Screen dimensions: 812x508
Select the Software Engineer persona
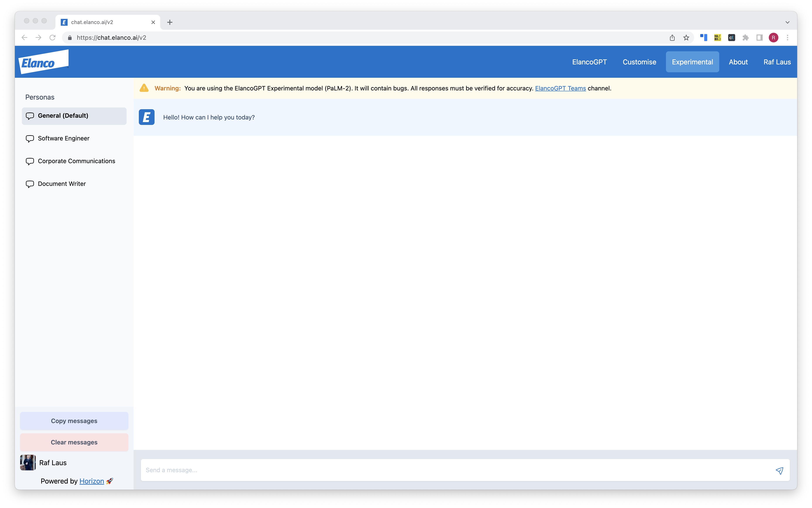click(63, 138)
